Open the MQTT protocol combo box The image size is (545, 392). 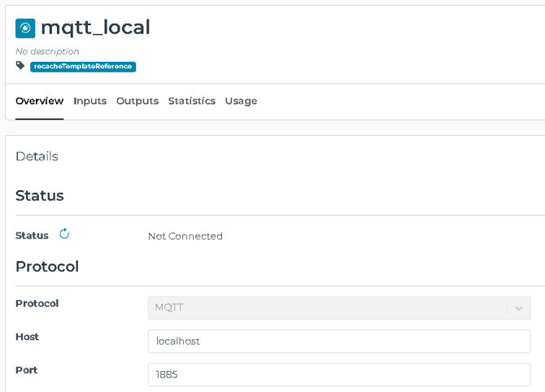click(339, 308)
